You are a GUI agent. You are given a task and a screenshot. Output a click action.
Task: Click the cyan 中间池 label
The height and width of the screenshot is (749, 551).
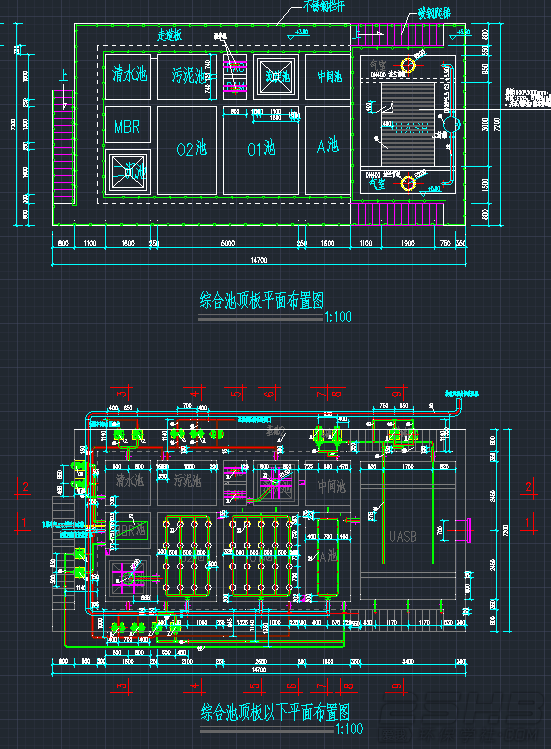pos(330,76)
